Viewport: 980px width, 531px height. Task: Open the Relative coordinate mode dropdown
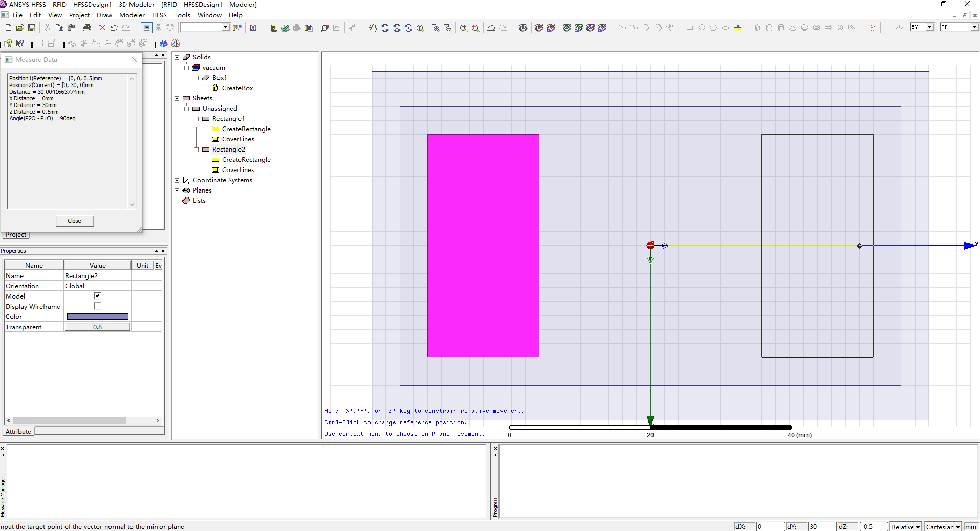918,527
